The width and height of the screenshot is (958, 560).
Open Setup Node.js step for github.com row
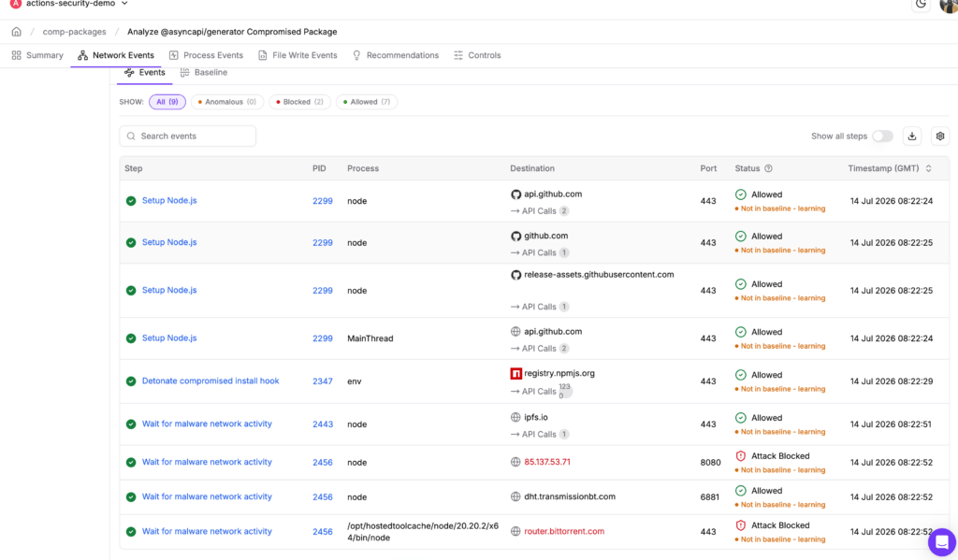click(169, 242)
